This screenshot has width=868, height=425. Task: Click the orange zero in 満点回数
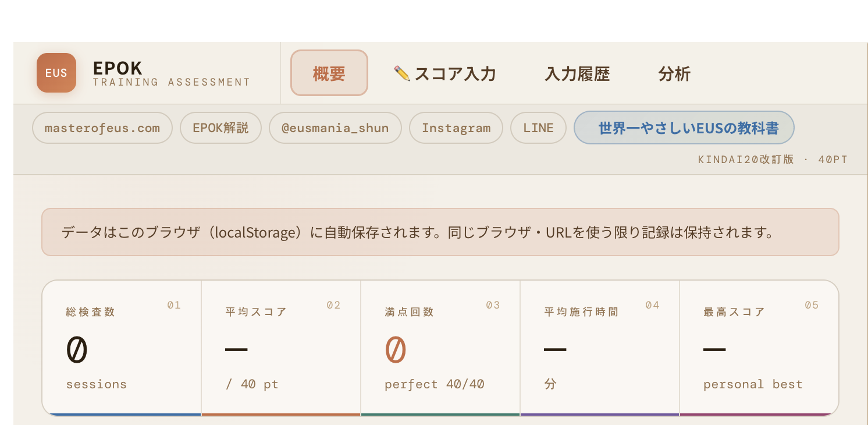click(x=396, y=350)
